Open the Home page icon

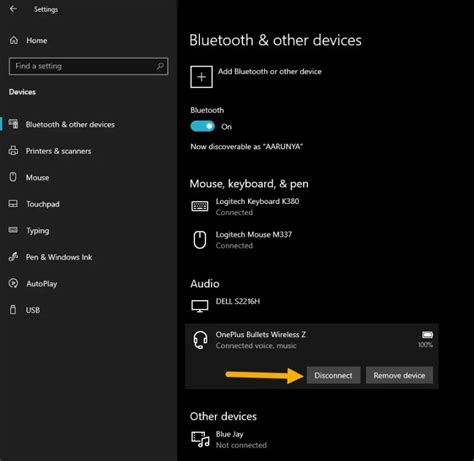pyautogui.click(x=14, y=40)
